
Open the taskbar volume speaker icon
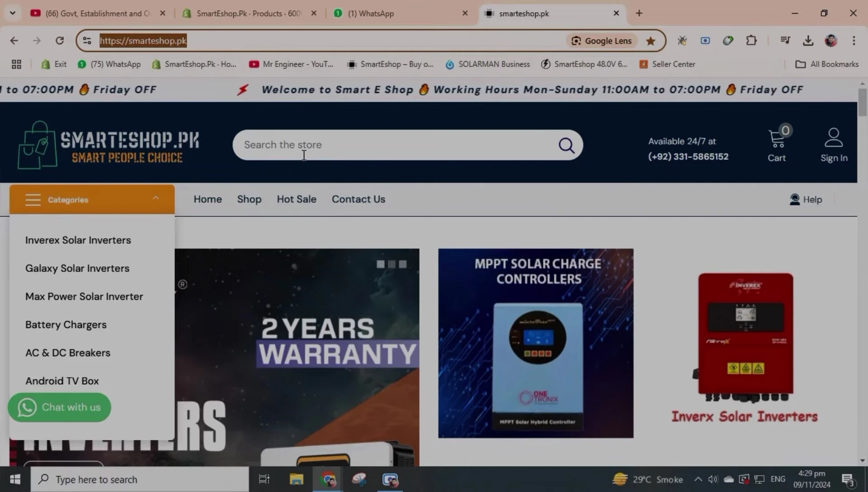point(713,479)
